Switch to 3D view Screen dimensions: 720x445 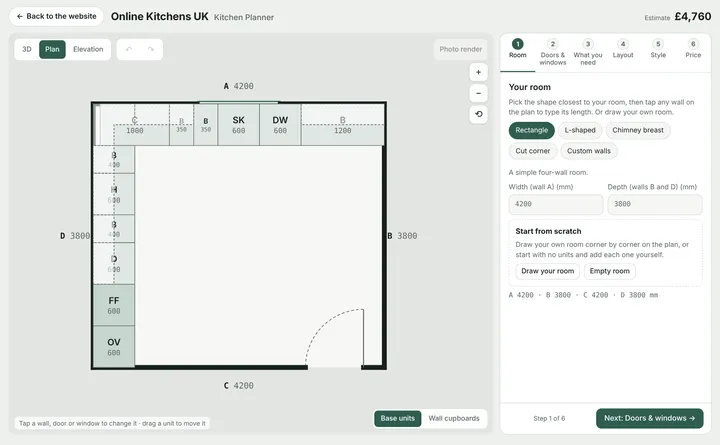(27, 49)
